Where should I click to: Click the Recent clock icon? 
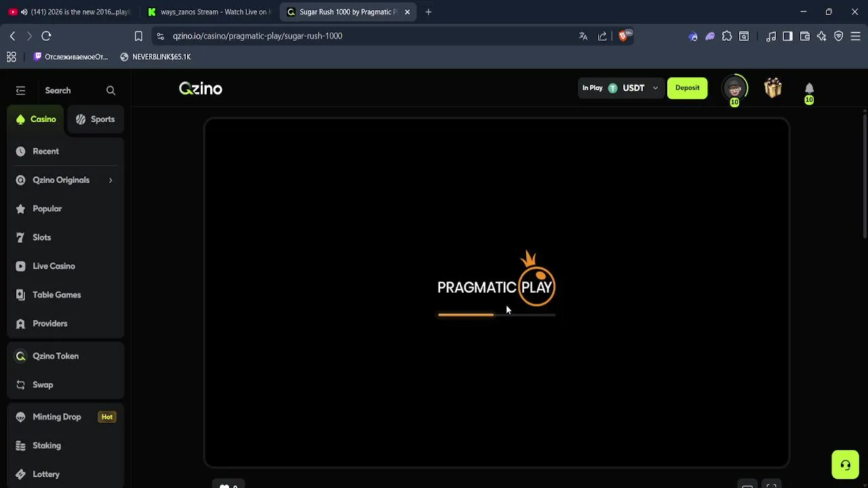click(x=20, y=151)
